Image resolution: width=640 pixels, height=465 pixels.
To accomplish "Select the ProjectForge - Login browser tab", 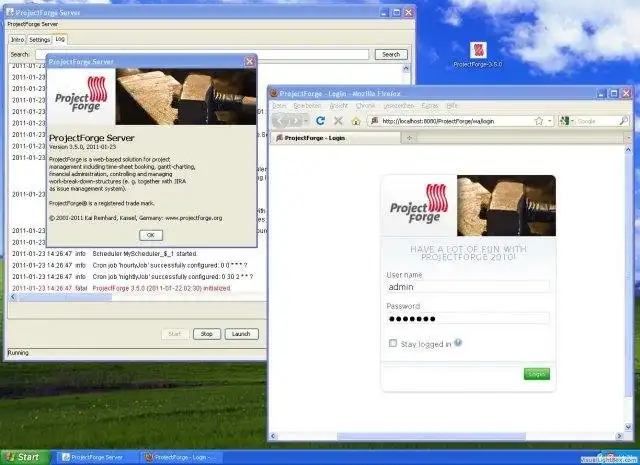I will point(336,138).
